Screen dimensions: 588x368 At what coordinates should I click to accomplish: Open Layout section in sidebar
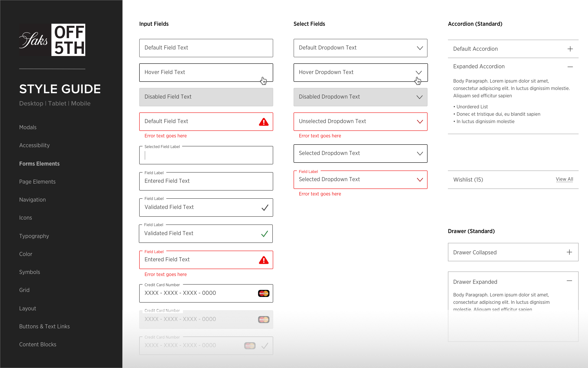pos(28,308)
